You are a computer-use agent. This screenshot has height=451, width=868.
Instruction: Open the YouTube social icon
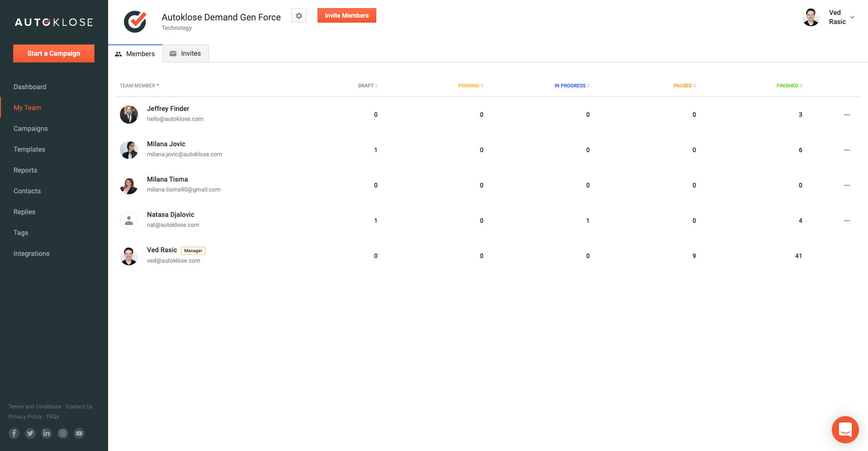pyautogui.click(x=79, y=433)
